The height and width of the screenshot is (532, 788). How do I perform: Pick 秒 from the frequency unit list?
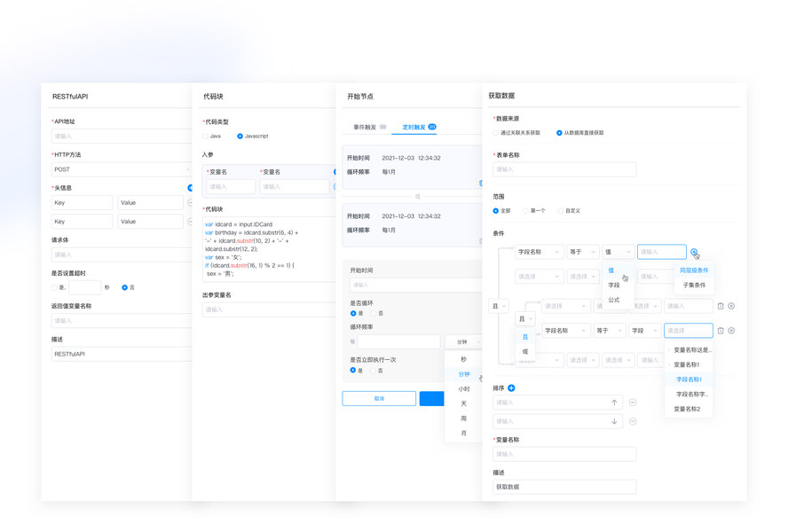[463, 359]
